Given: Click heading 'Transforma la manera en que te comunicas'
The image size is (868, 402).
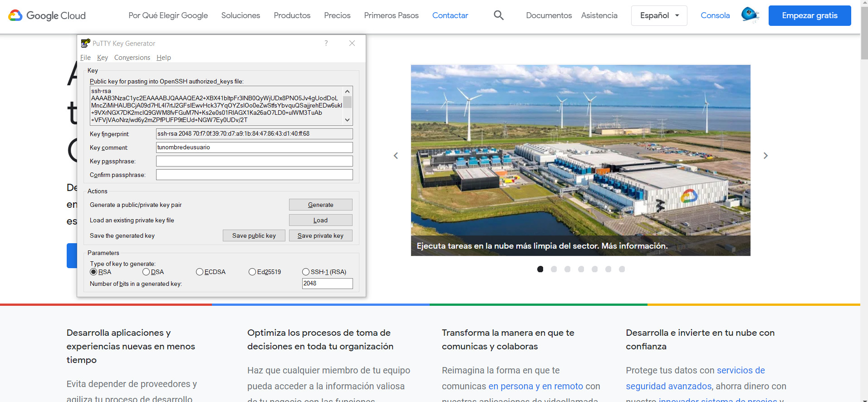Looking at the screenshot, I should point(508,339).
